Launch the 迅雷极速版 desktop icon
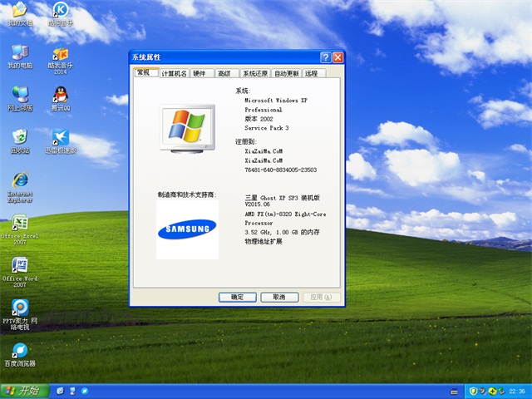Image resolution: width=532 pixels, height=399 pixels. click(60, 136)
